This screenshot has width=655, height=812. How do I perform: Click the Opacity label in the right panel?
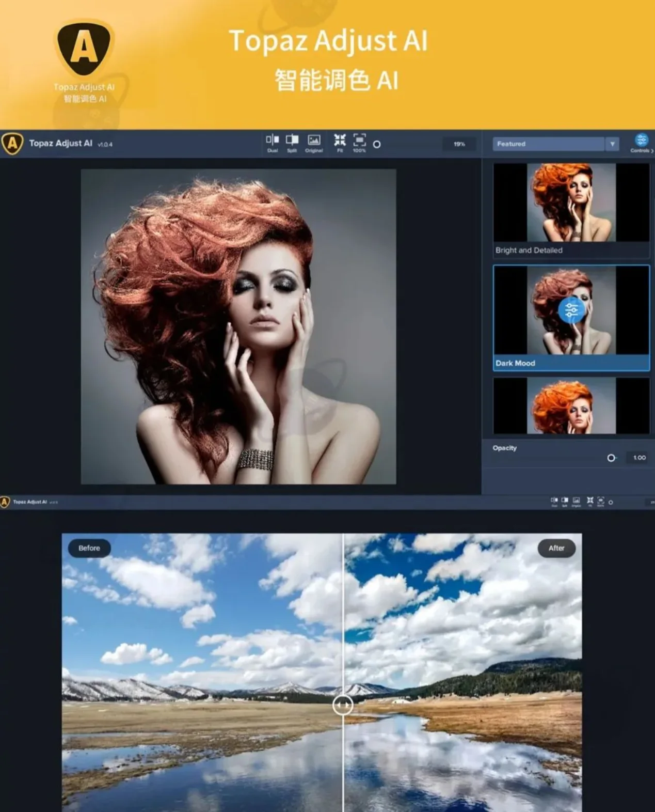point(504,448)
